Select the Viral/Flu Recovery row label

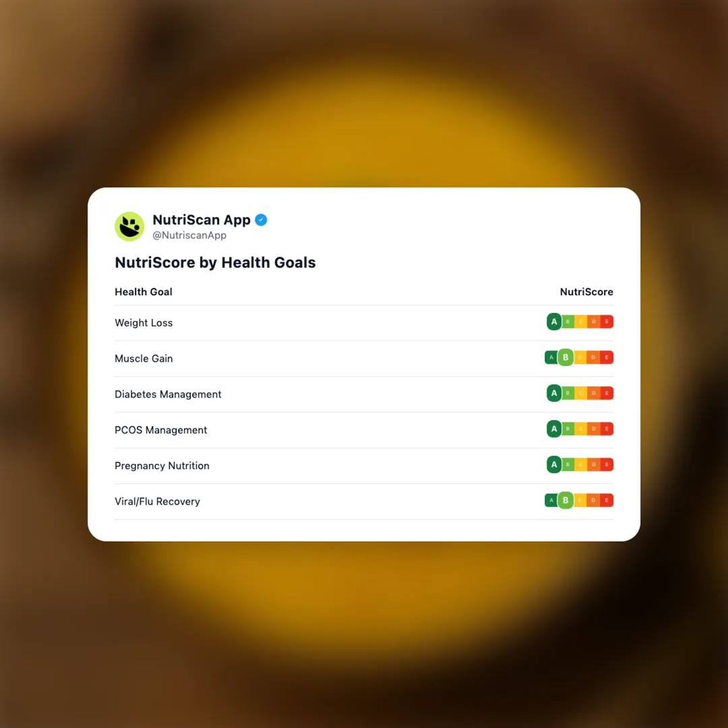[x=157, y=502]
